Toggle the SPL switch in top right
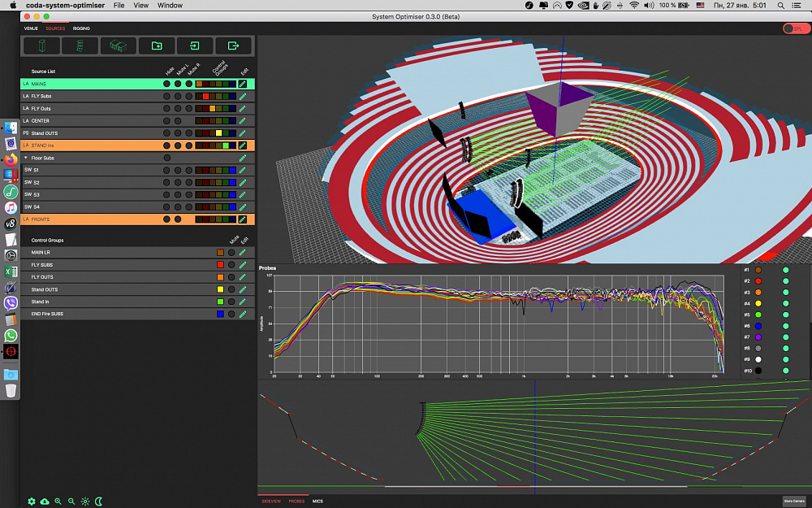Image resolution: width=812 pixels, height=508 pixels. [x=796, y=28]
